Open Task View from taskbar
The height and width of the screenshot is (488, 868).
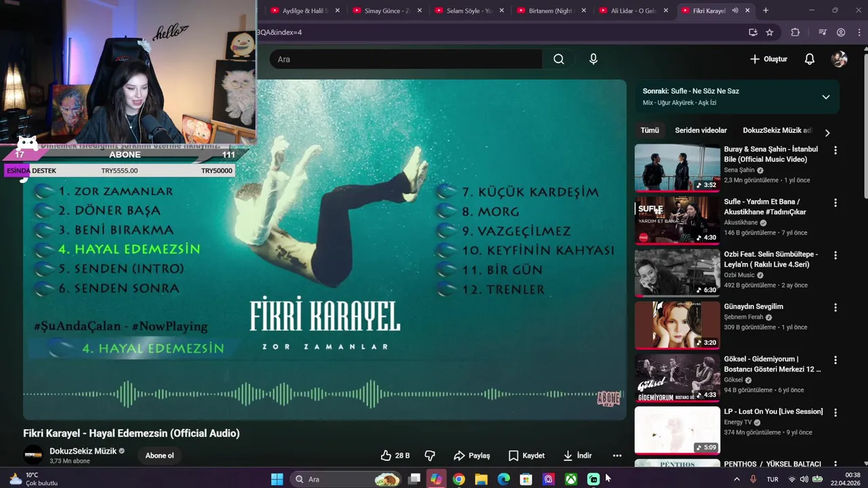coord(414,479)
